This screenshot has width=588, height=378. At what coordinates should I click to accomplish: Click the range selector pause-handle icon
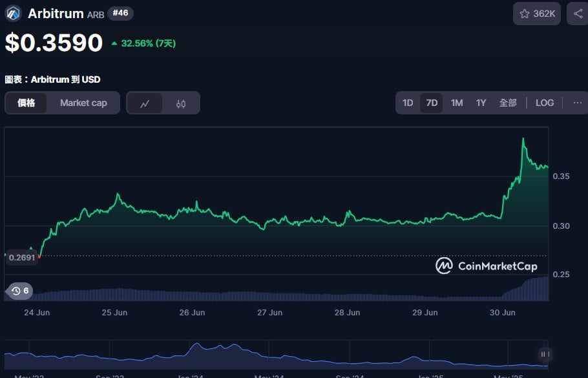coord(545,354)
